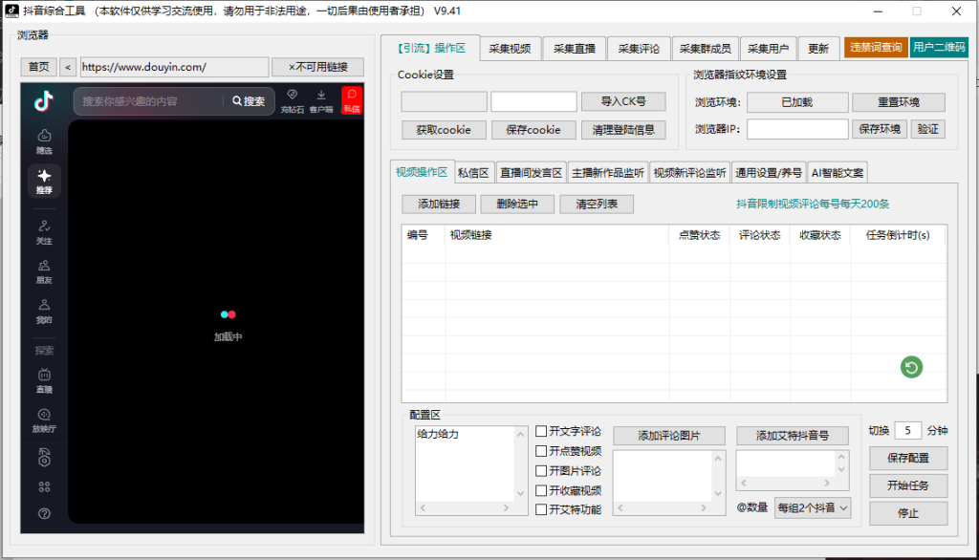Open 放映厅 from the left sidebar
Viewport: 979px width, 560px height.
click(44, 419)
